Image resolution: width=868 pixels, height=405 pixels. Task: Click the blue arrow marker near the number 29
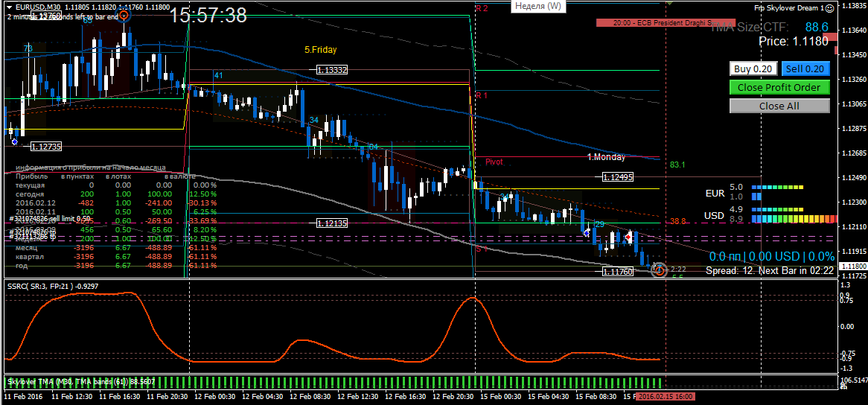[587, 234]
